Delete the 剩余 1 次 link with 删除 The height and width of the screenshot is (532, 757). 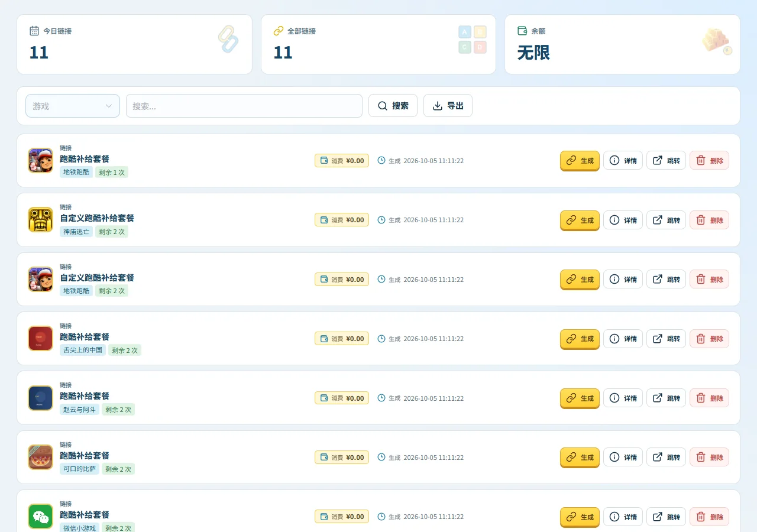pyautogui.click(x=709, y=160)
